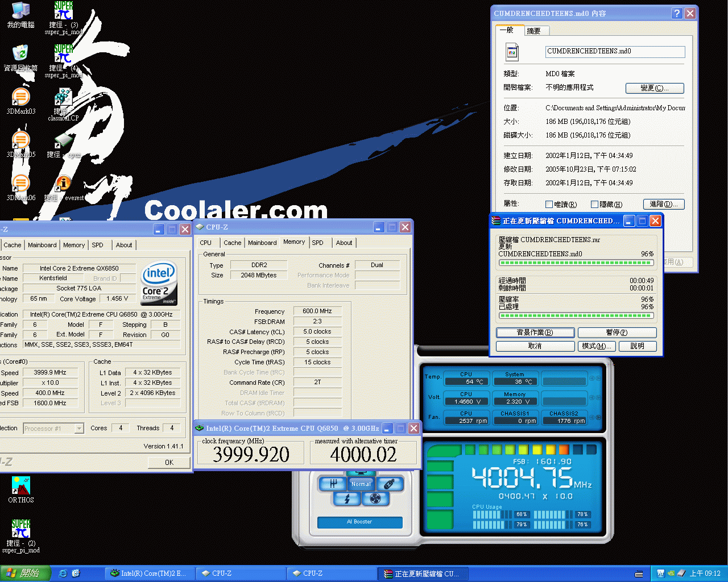Select the everest shortcut on desktop
Viewport: 728px width, 582px height.
(64, 189)
